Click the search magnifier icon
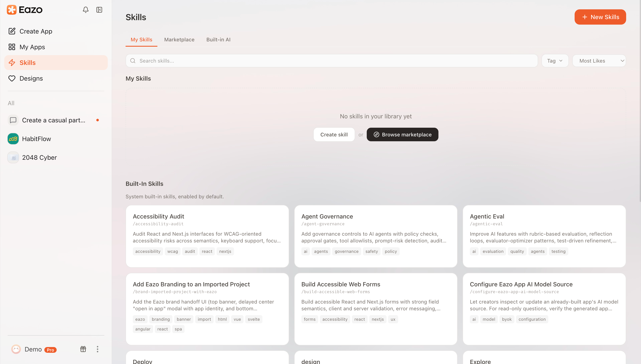The height and width of the screenshot is (364, 641). [133, 61]
